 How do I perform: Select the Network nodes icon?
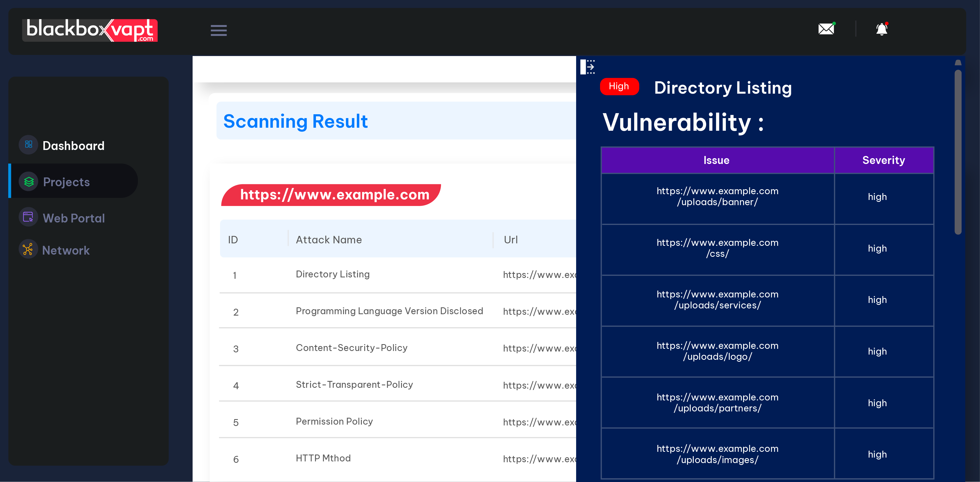tap(28, 249)
